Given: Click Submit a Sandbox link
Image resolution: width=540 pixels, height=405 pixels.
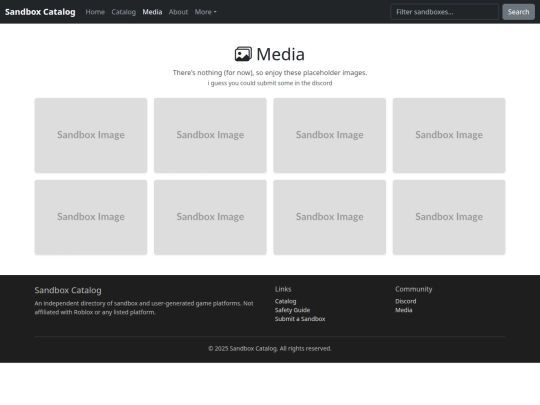Looking at the screenshot, I should pyautogui.click(x=300, y=319).
